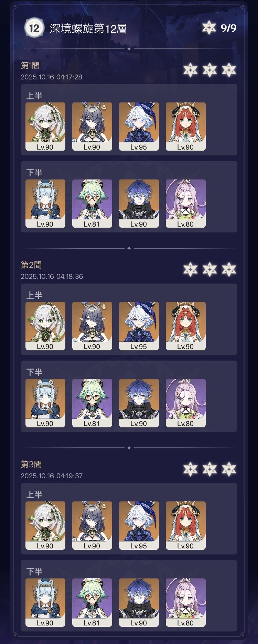Click the floor 12 badge icon
The height and width of the screenshot is (644, 258).
(x=34, y=28)
